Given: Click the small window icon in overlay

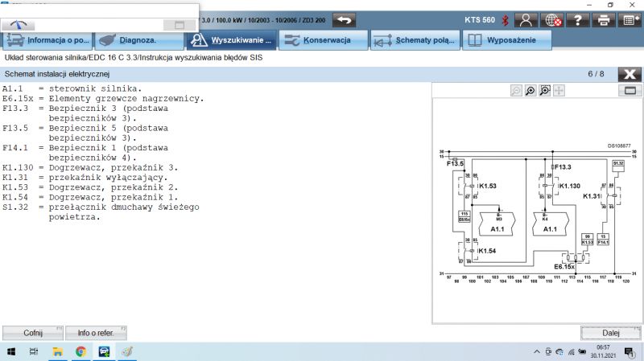Looking at the screenshot, I should point(180,25).
